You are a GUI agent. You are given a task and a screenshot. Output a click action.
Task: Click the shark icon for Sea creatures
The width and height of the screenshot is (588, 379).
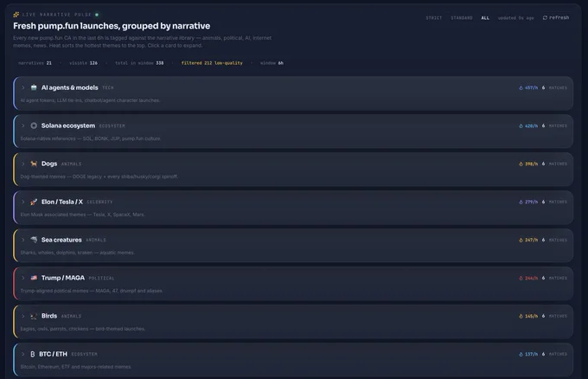tap(34, 240)
